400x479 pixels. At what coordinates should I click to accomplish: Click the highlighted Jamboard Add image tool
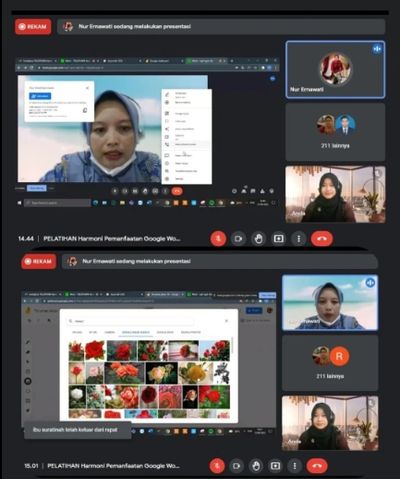[28, 381]
